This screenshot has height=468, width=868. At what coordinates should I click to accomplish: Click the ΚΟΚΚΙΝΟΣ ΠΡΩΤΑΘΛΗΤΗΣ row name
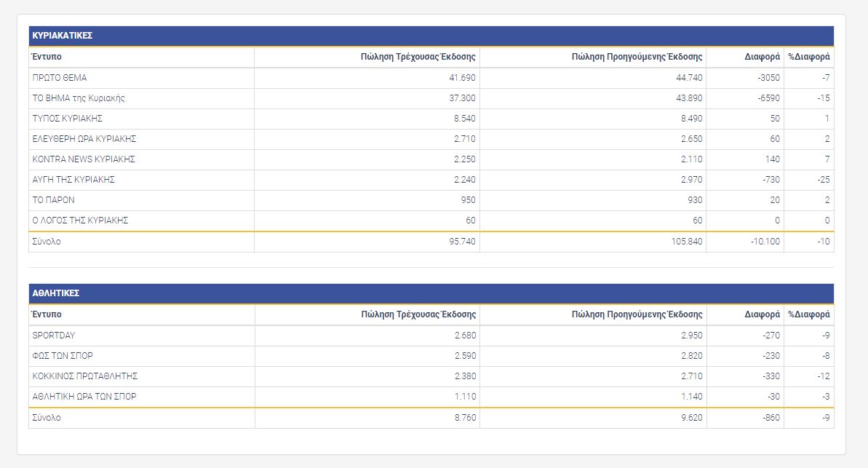84,376
